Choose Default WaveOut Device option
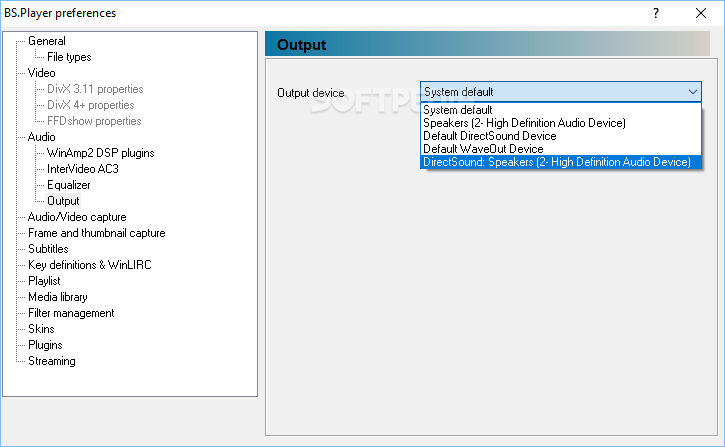The image size is (725, 447). point(560,149)
